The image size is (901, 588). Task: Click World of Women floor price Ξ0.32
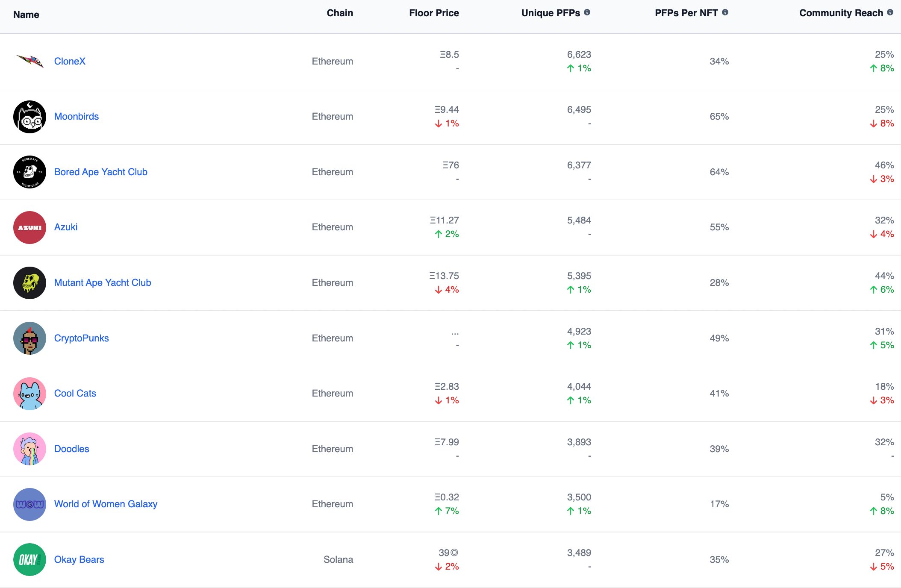click(447, 497)
